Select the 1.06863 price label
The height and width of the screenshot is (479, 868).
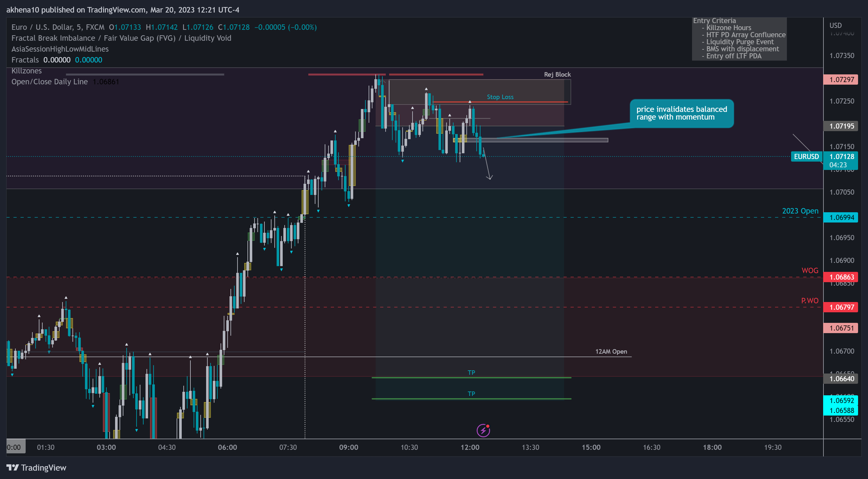click(841, 277)
